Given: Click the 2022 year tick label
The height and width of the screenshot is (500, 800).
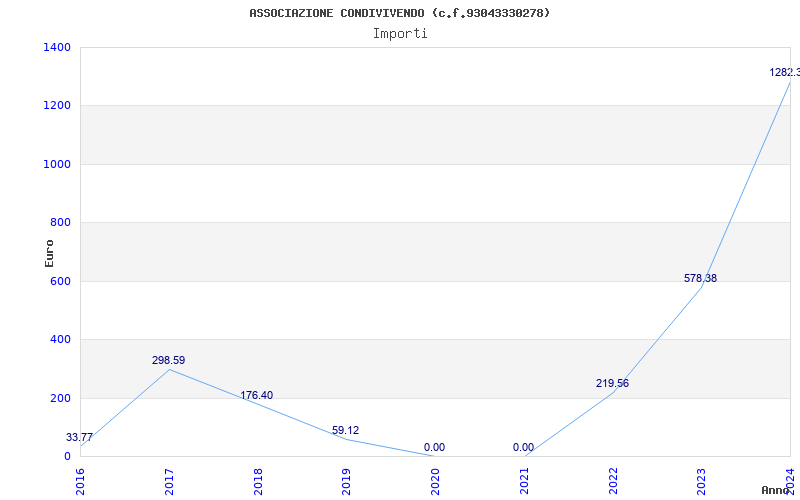Looking at the screenshot, I should click(613, 481).
